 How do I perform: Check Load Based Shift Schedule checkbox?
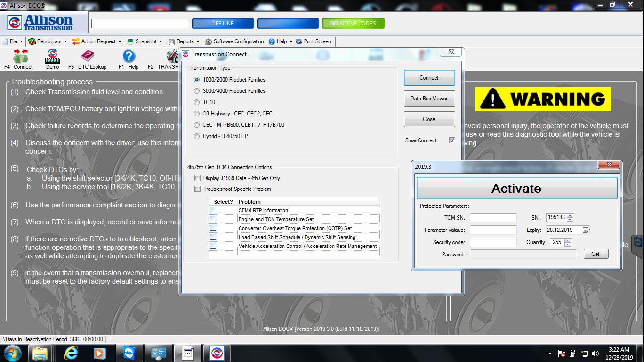(x=213, y=237)
